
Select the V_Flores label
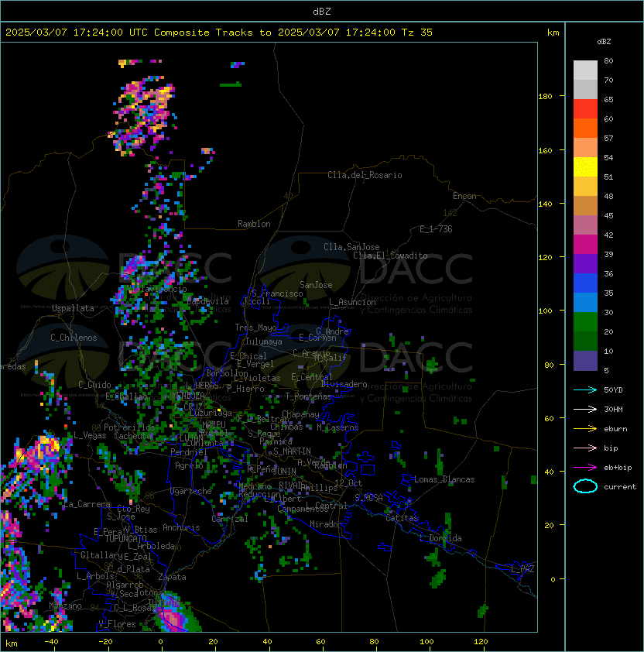(117, 623)
